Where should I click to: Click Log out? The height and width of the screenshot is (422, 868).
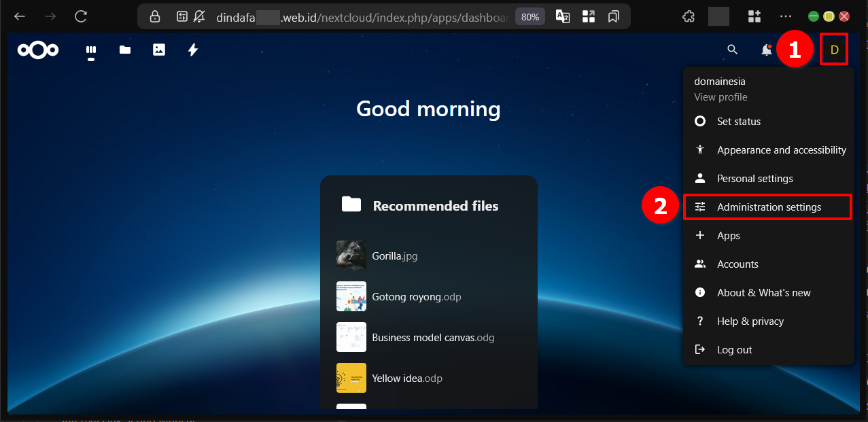(734, 350)
